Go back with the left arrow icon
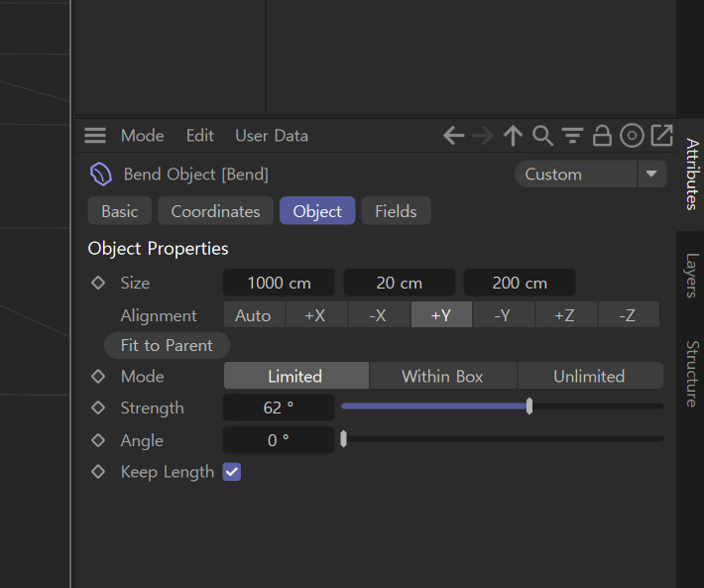The width and height of the screenshot is (704, 588). tap(453, 136)
